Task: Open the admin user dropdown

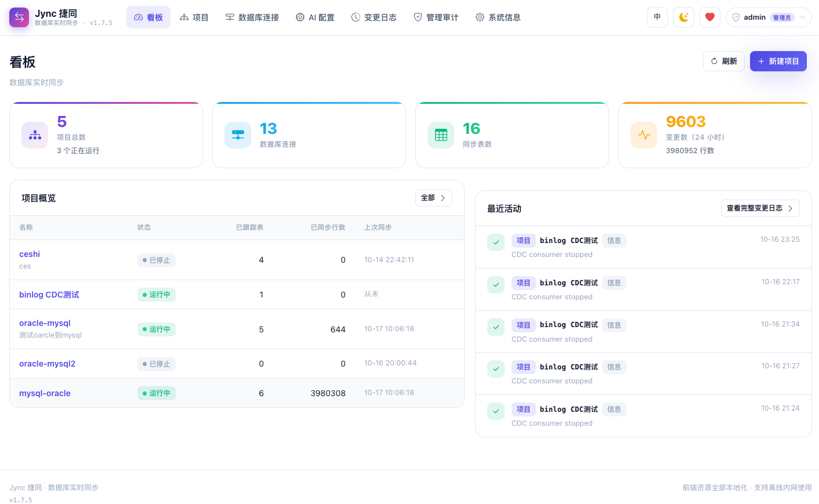Action: (769, 17)
